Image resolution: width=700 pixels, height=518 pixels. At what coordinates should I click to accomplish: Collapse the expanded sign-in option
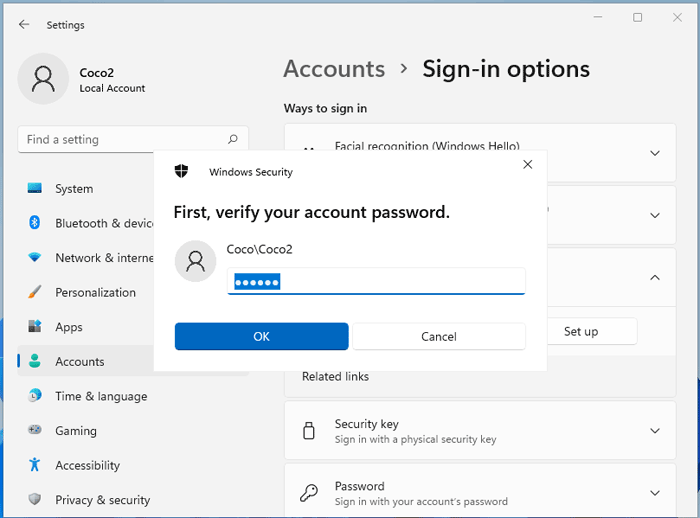tap(654, 277)
